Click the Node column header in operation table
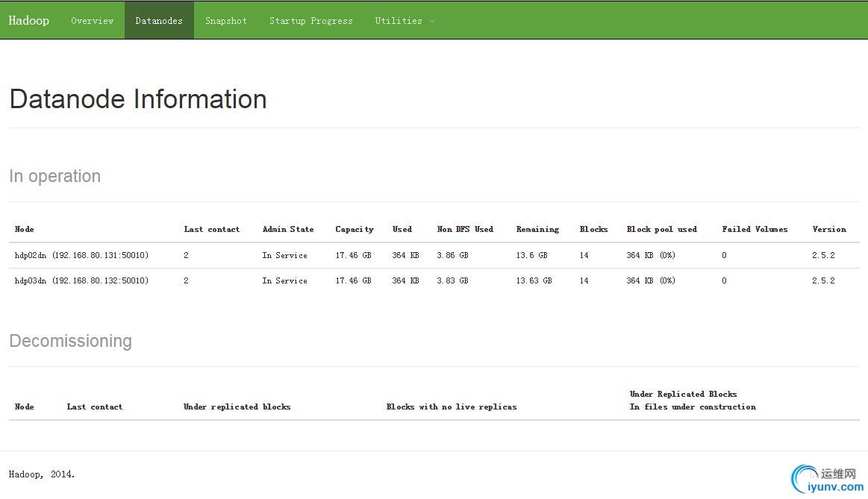Screen dimensions: 868x499 25,229
